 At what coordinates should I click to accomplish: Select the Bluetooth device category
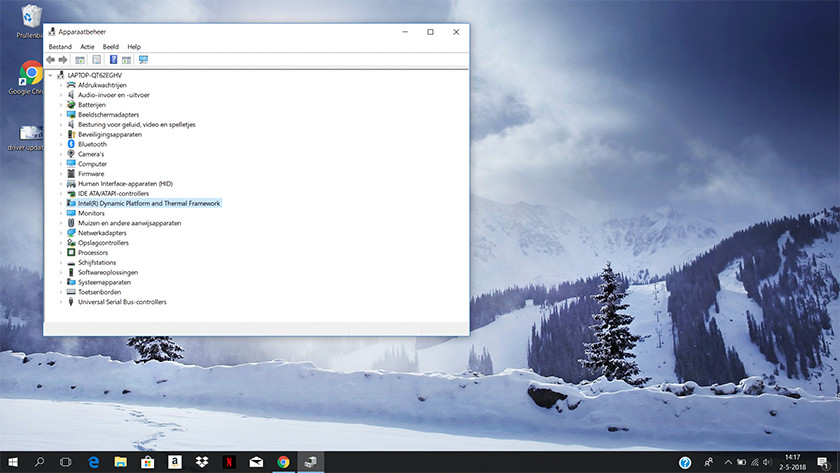(x=92, y=144)
